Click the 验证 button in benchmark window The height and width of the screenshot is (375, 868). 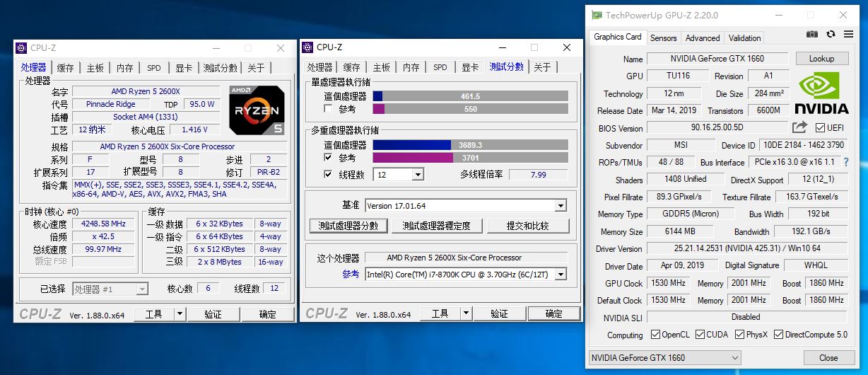(499, 313)
